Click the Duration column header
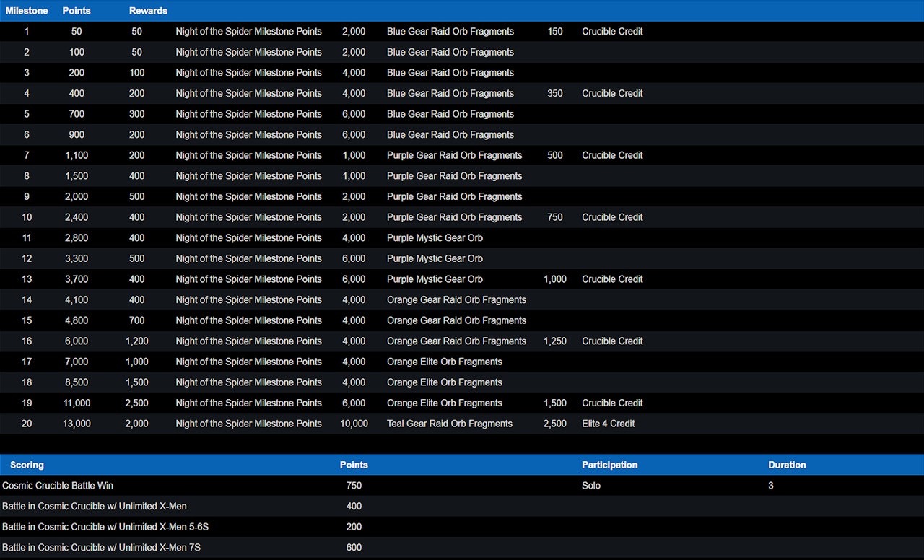The image size is (924, 560). coord(787,465)
